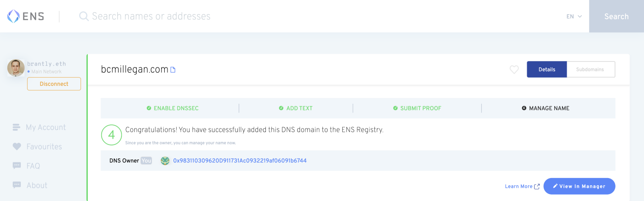Open the EN language dropdown
Screen dimensions: 644x201
574,17
